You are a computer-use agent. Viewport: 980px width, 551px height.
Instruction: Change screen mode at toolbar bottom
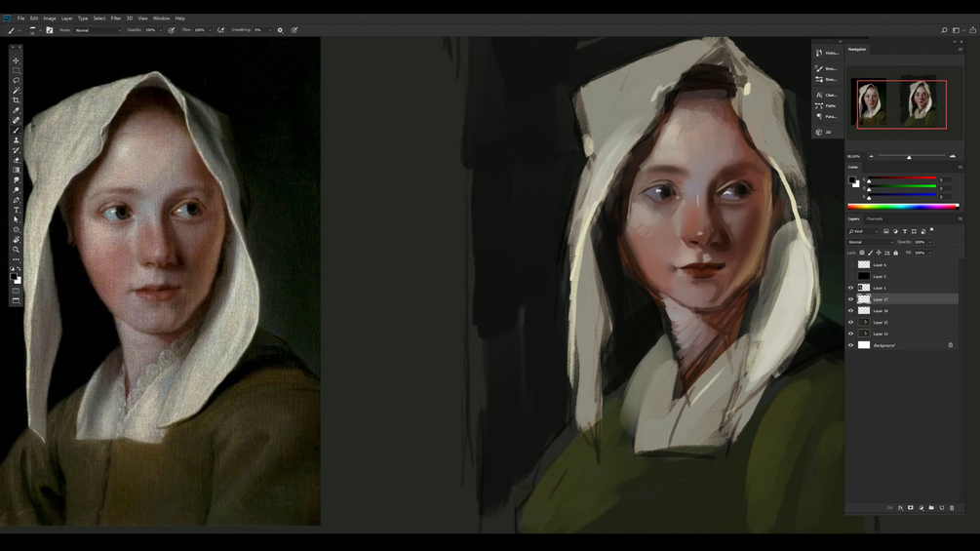click(x=17, y=300)
